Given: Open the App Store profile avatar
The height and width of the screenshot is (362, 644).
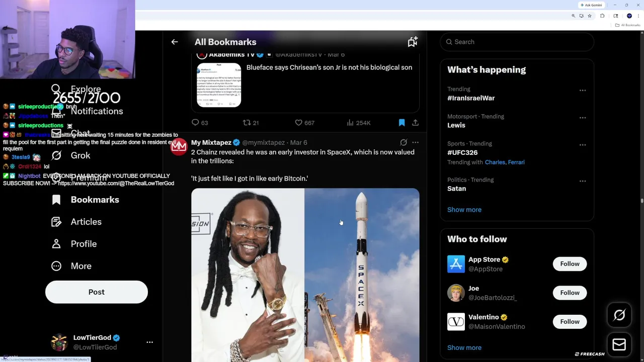Looking at the screenshot, I should point(456,264).
